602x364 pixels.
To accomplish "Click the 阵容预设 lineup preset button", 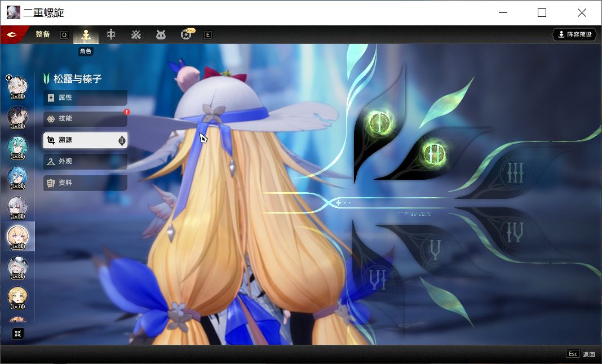I will [x=575, y=34].
